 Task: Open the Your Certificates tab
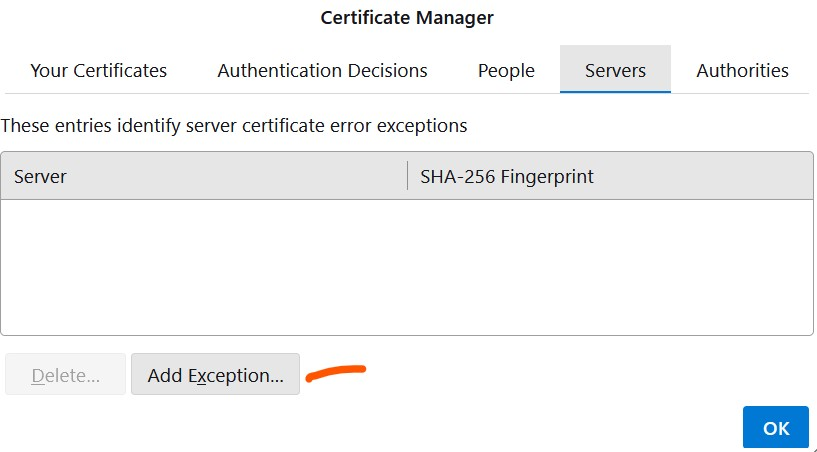point(98,70)
